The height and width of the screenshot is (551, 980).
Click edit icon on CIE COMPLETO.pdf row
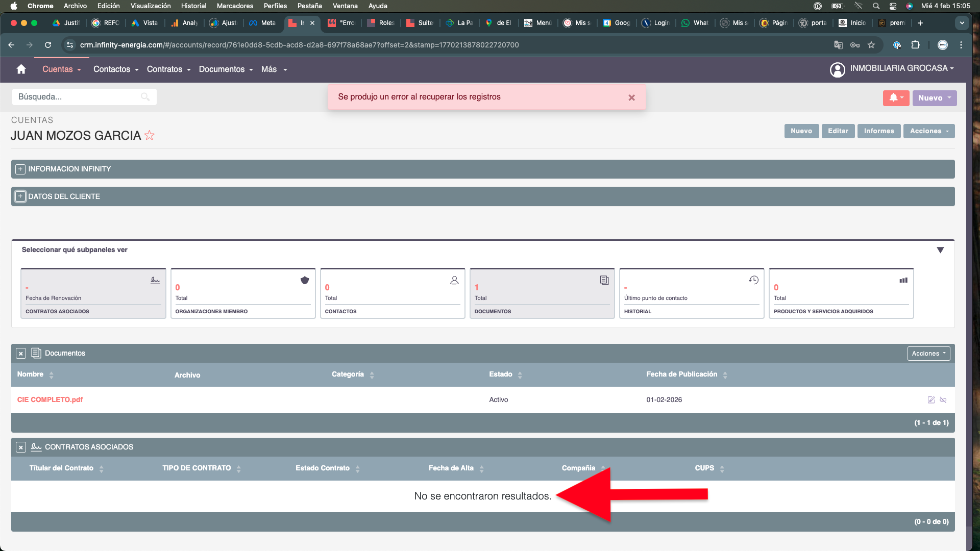(931, 400)
